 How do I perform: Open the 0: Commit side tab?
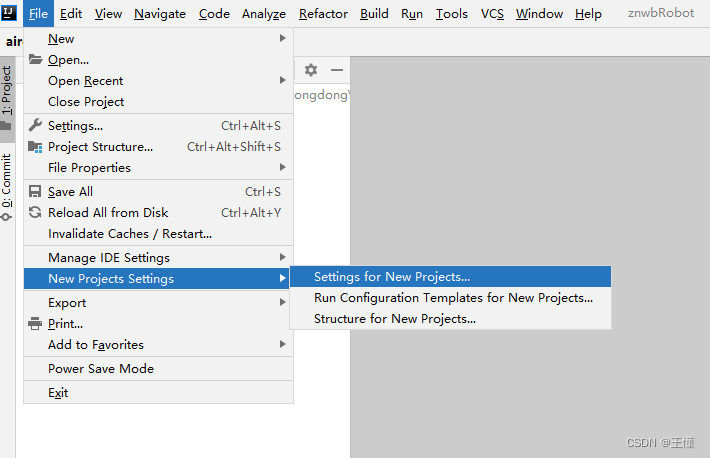7,187
